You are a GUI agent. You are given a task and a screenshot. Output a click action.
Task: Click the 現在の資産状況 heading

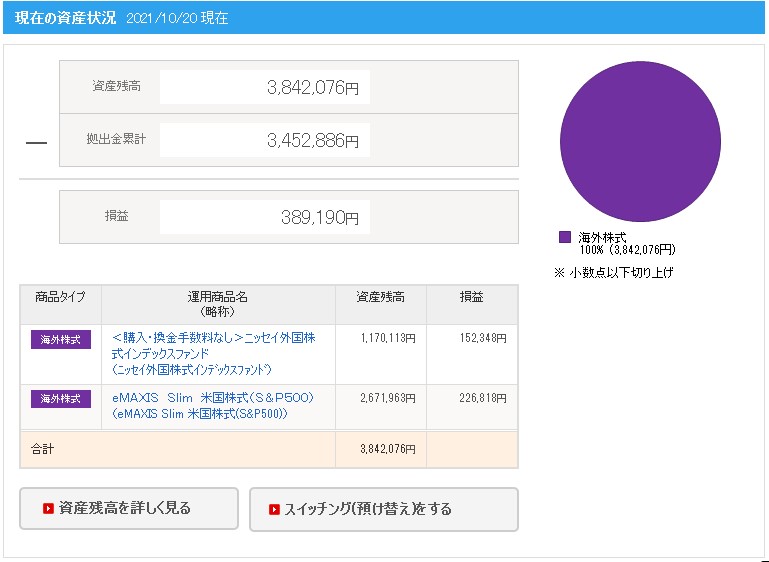point(66,18)
